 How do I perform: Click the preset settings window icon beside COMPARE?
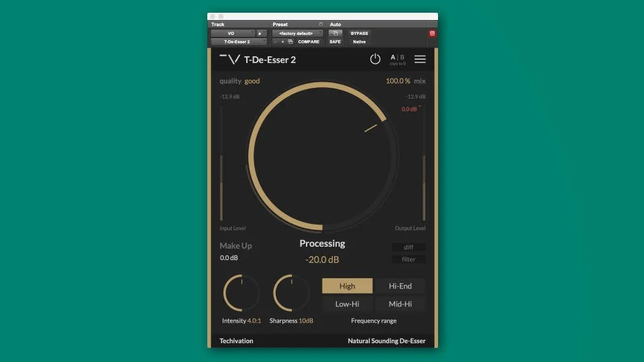290,42
